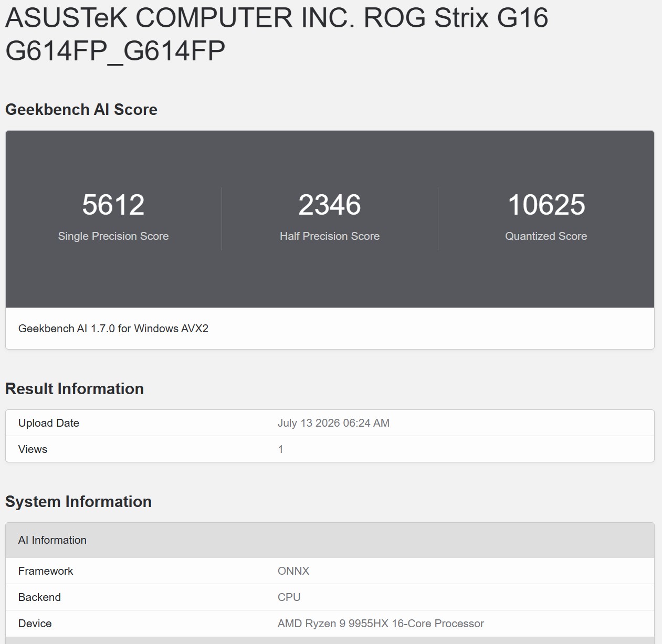Click the Quantized Score label
This screenshot has height=644, width=662.
pyautogui.click(x=546, y=236)
